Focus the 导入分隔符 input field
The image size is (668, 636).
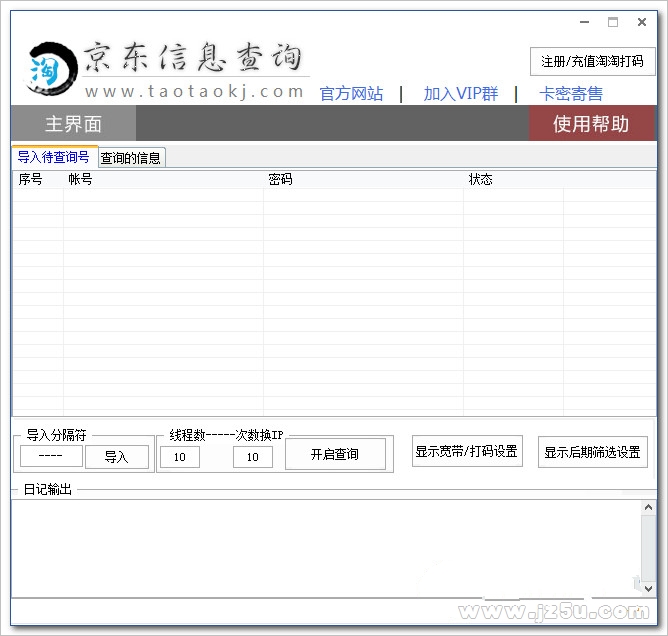[51, 456]
